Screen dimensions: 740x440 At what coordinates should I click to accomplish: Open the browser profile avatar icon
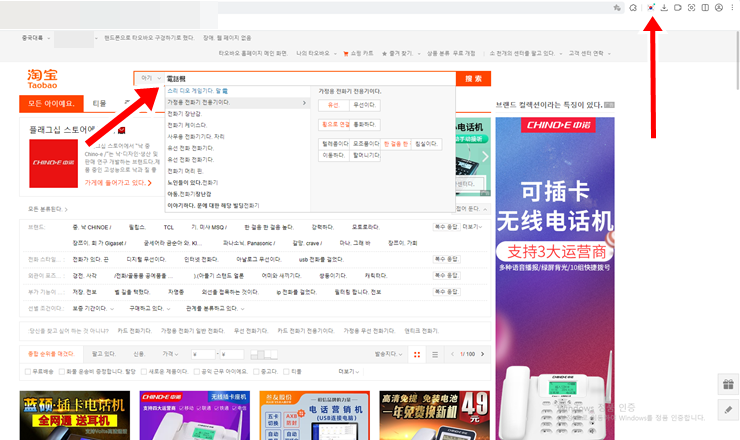pos(719,8)
